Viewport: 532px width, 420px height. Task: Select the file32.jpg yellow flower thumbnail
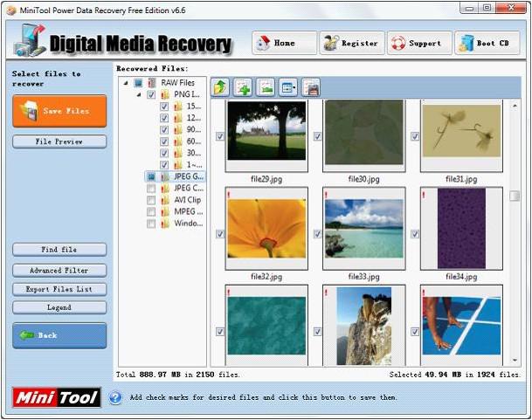(x=266, y=228)
